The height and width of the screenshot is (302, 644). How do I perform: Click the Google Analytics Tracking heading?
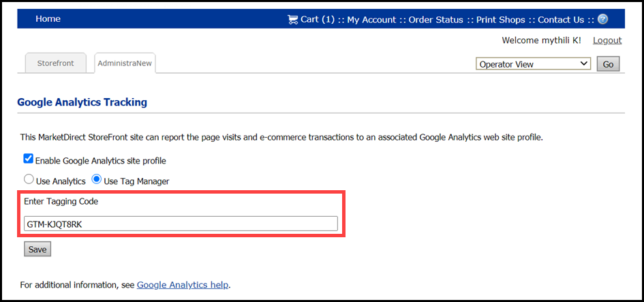(x=82, y=102)
